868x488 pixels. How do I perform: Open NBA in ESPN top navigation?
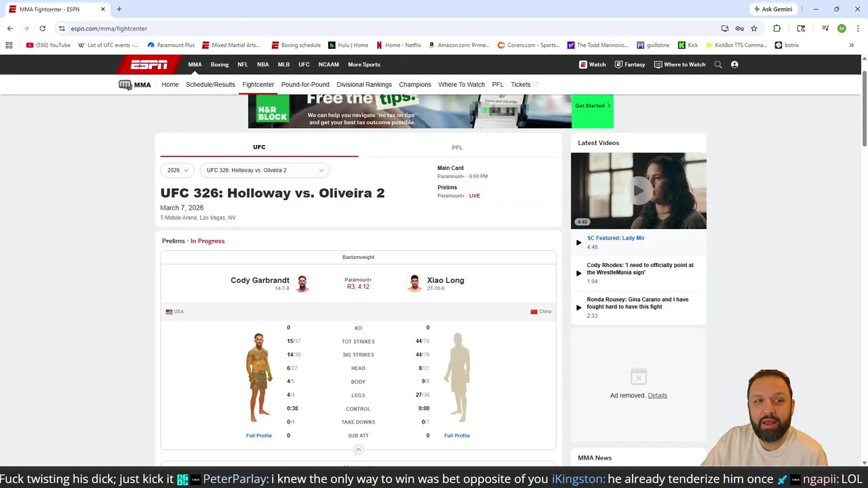tap(262, 64)
